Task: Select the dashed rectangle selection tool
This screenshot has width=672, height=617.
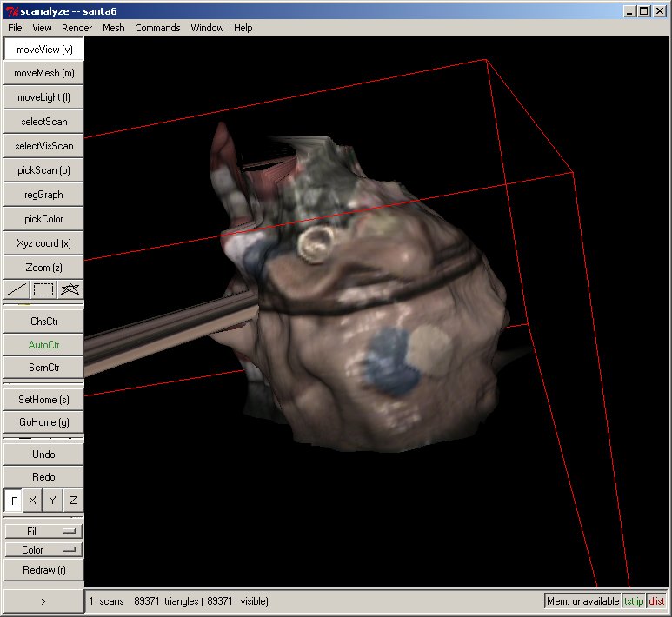Action: [43, 289]
